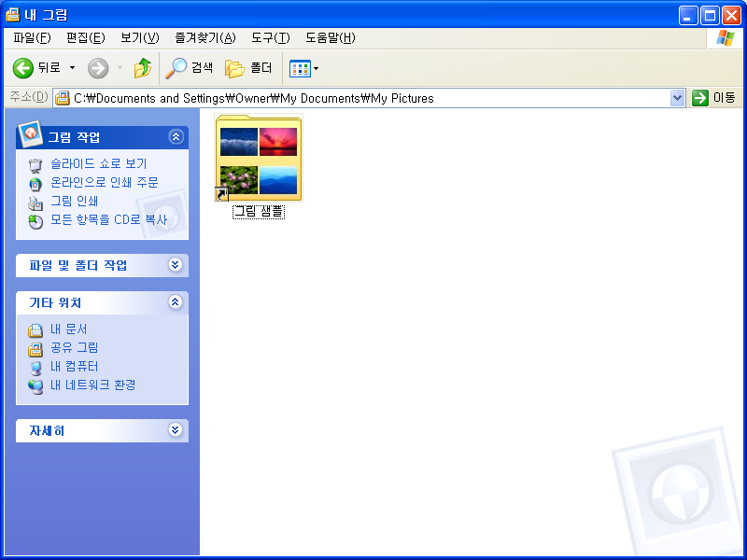The image size is (747, 560).
Task: Click the grayed Forward arrow button
Action: pos(98,68)
